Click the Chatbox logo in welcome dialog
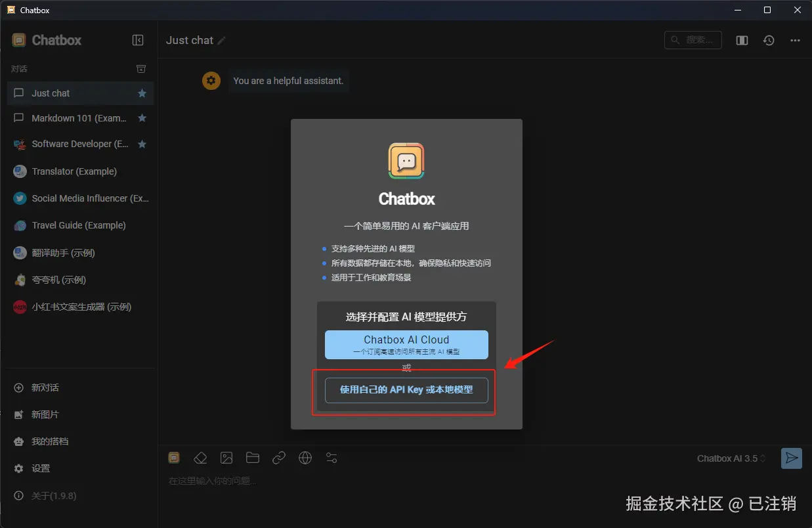Screen dimensions: 812x528 pyautogui.click(x=406, y=161)
